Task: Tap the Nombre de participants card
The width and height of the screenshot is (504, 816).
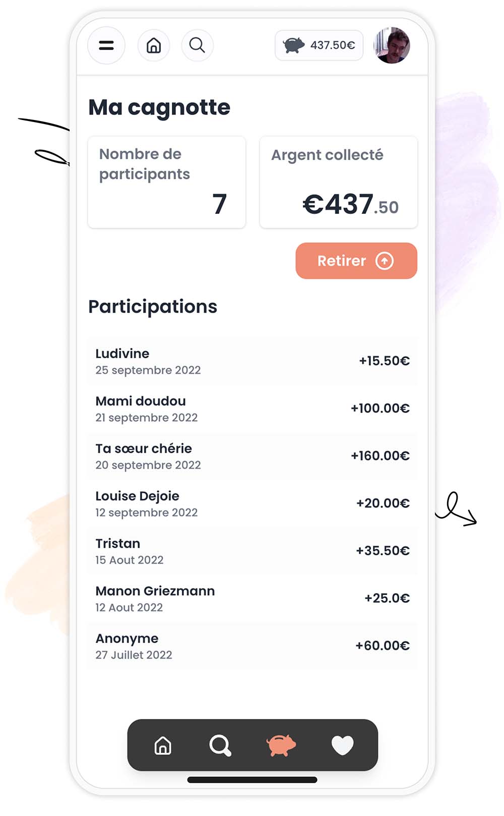Action: (167, 182)
